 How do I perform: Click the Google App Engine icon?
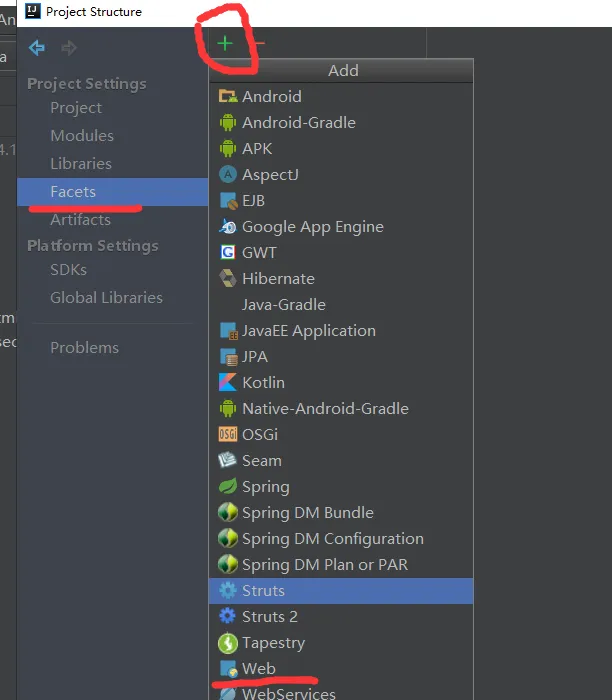pos(227,227)
